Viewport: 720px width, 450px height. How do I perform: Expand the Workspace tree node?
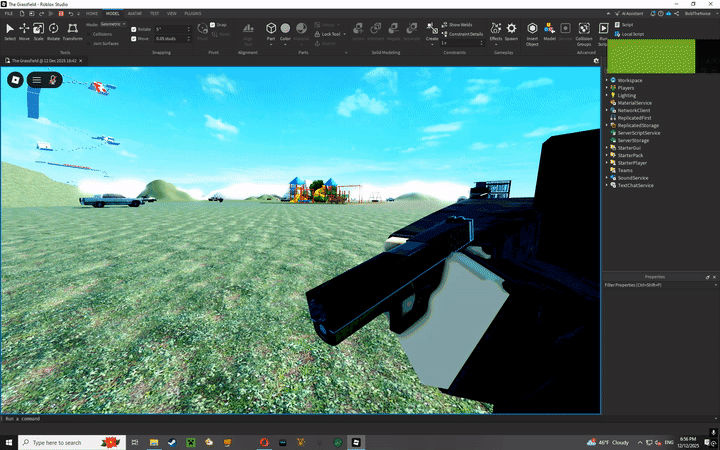tap(607, 79)
